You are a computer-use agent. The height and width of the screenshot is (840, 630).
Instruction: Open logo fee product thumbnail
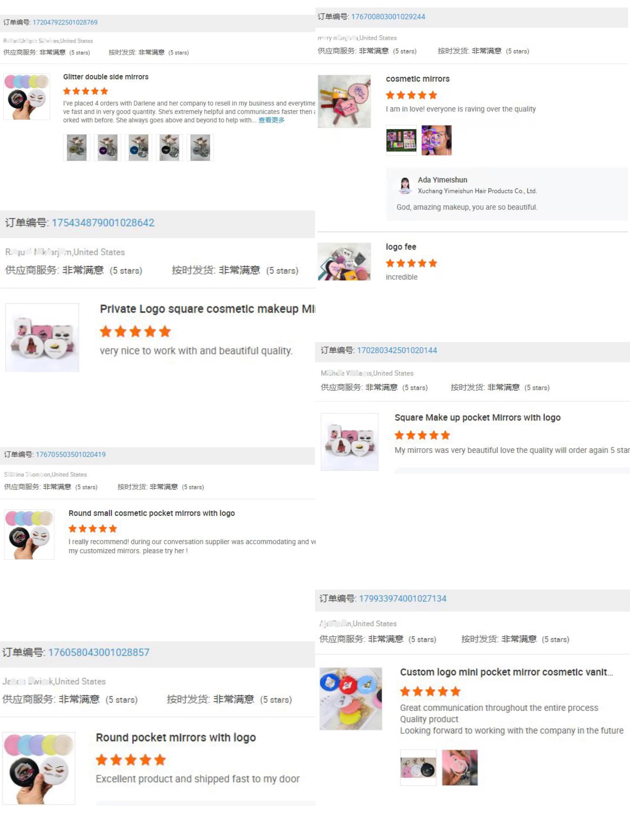click(344, 262)
